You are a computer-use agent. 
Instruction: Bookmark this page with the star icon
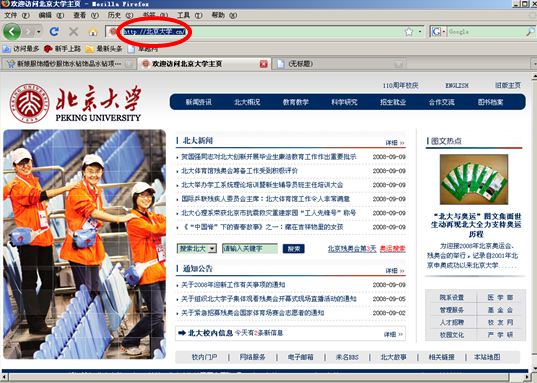coord(409,32)
